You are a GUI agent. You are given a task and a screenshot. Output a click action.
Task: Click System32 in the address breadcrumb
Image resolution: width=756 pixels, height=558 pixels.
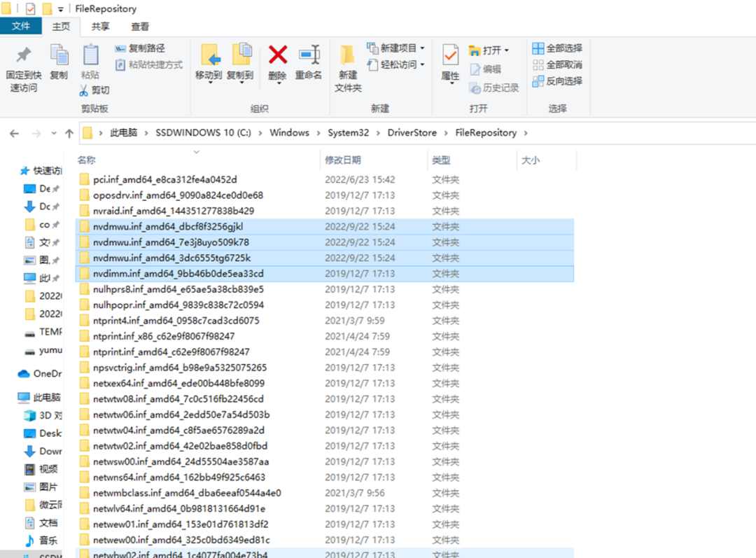(x=348, y=133)
